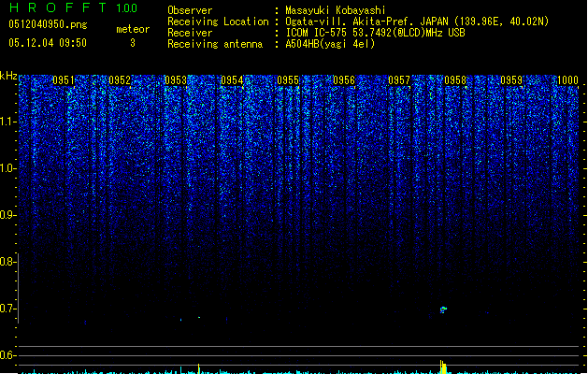The height and width of the screenshot is (374, 588).
Task: Click the 0951 time marker
Action: (x=64, y=80)
